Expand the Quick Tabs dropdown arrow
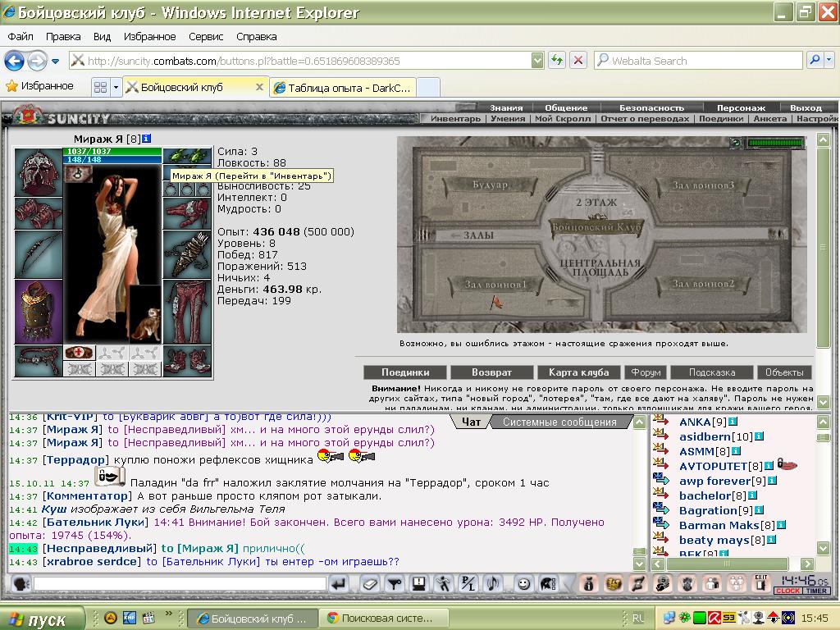 coord(115,87)
